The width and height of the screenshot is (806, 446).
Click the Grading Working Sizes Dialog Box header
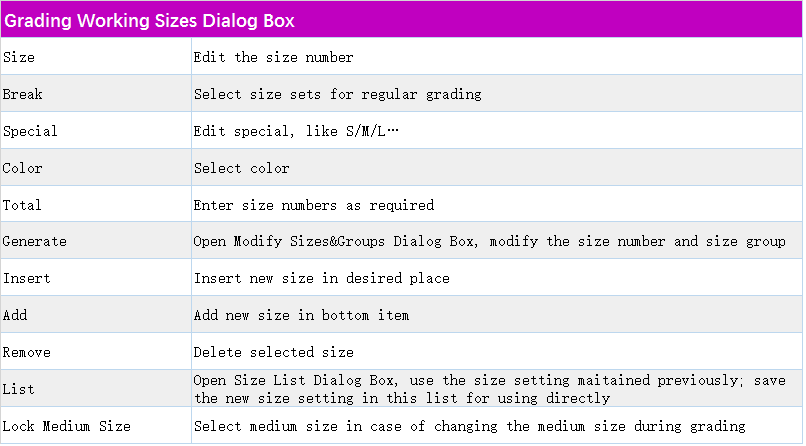(163, 20)
